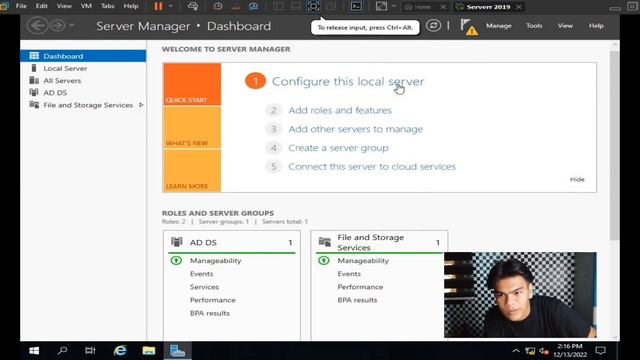Image resolution: width=640 pixels, height=360 pixels.
Task: Click Configure this local server link
Action: (348, 81)
